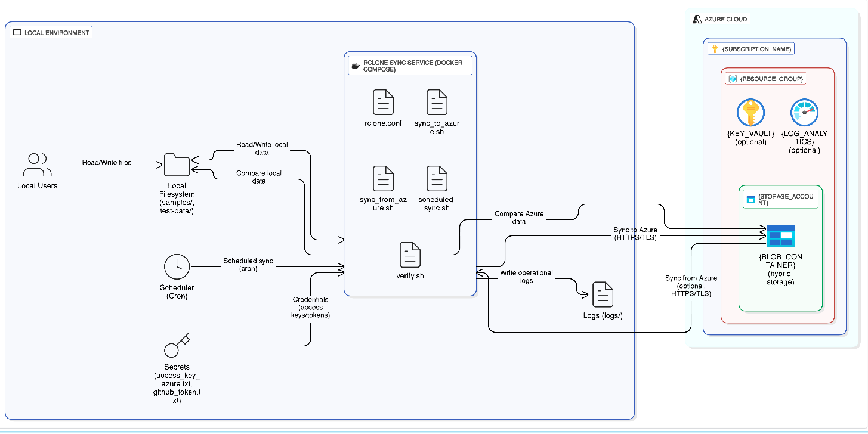Click the storage account header icon
868x434 pixels.
[751, 199]
